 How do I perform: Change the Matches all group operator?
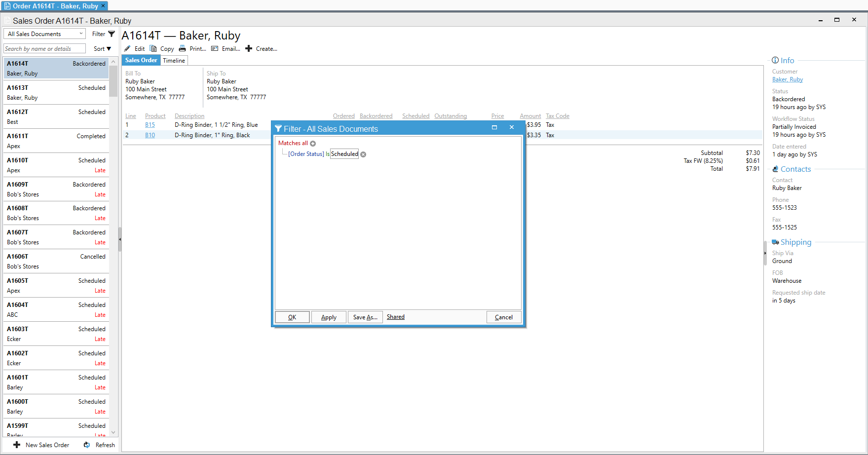click(293, 143)
